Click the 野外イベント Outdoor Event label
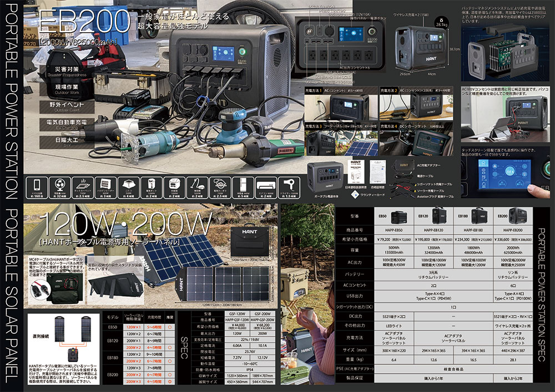 click(67, 107)
